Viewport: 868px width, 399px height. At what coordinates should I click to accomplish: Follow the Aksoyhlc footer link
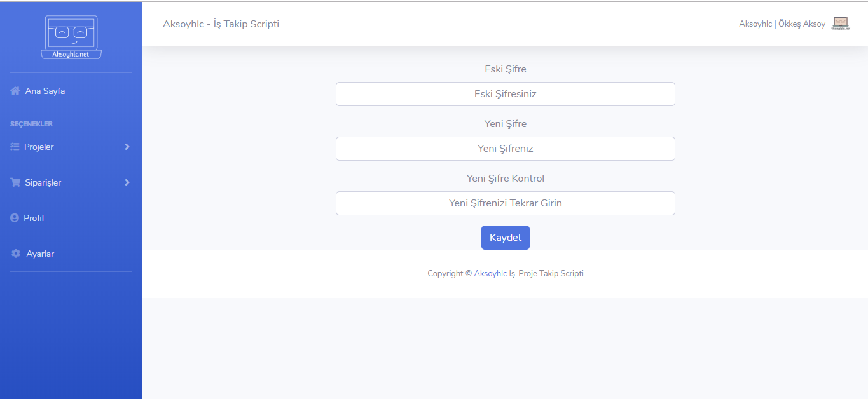pos(490,274)
